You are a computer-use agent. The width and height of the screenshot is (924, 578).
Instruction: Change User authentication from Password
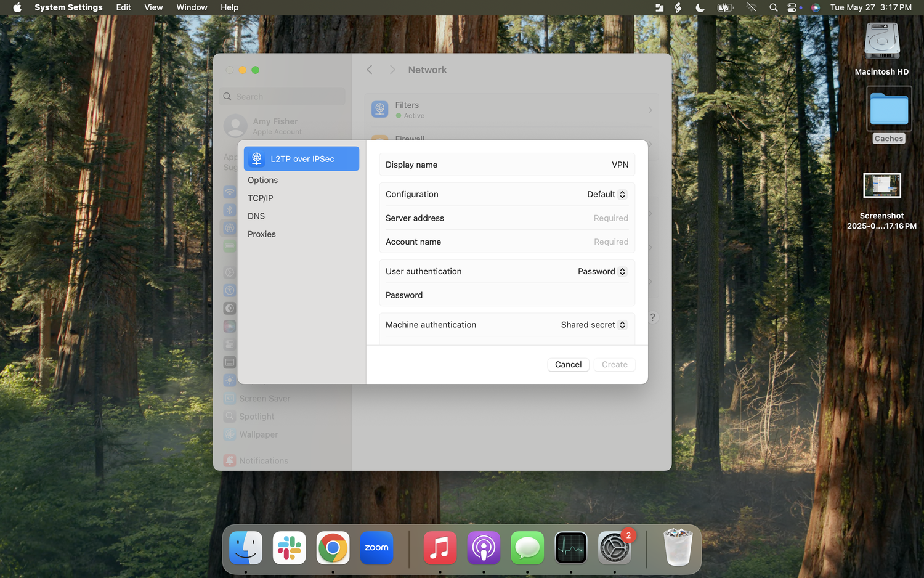click(602, 272)
